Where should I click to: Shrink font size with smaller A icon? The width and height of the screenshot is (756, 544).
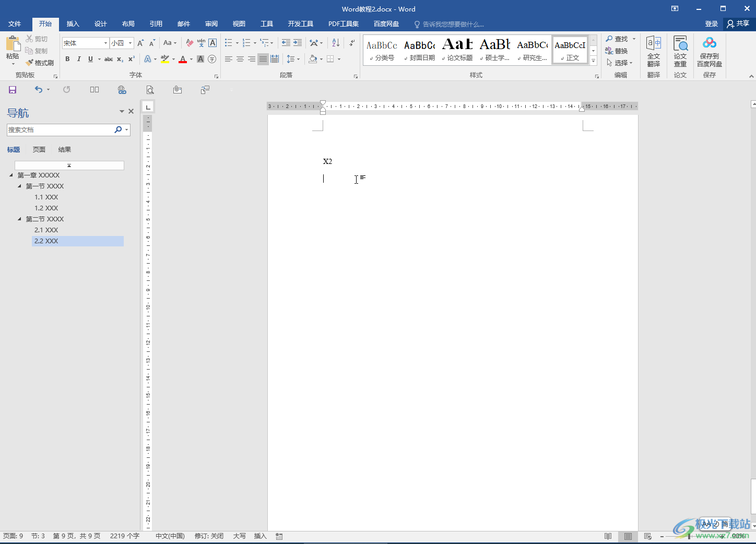(x=152, y=43)
